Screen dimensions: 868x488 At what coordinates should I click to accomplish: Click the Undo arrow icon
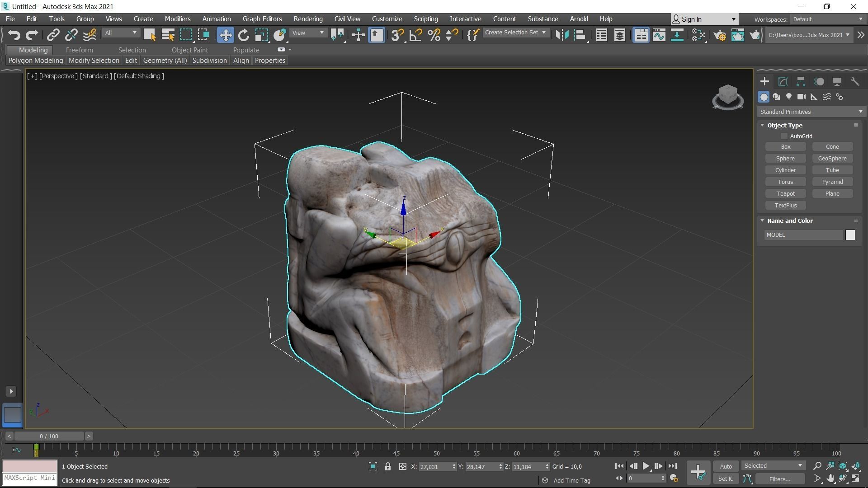pyautogui.click(x=14, y=35)
